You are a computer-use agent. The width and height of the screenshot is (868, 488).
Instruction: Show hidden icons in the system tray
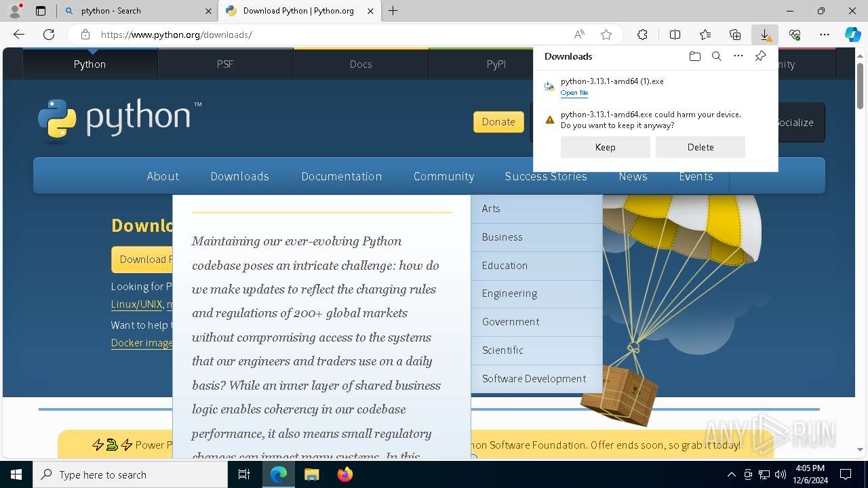point(731,474)
